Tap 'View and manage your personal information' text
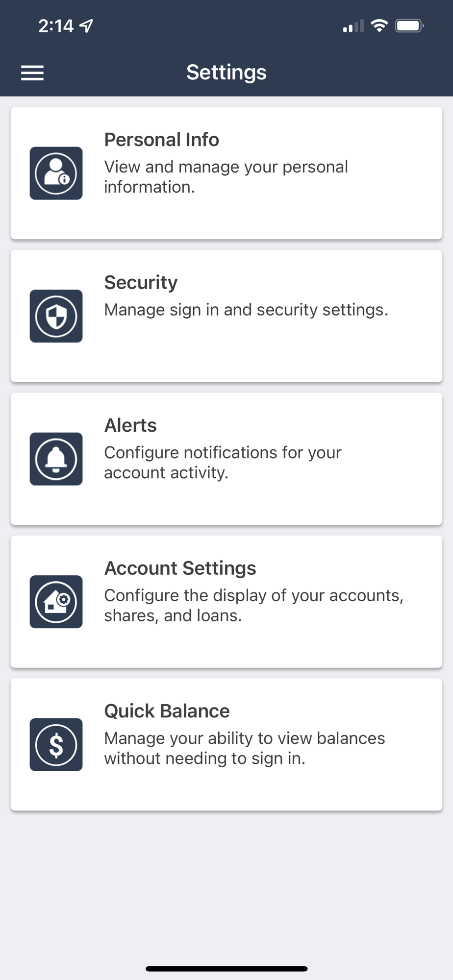This screenshot has height=980, width=453. (x=226, y=177)
